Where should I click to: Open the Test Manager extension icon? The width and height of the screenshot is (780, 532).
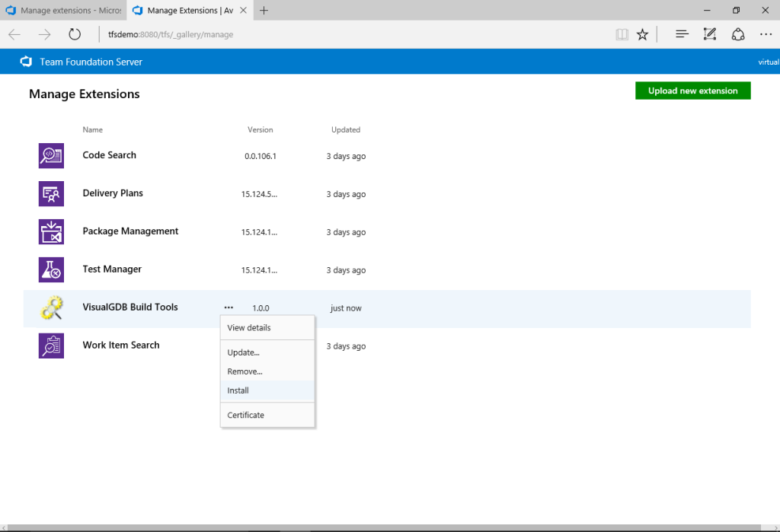(x=51, y=269)
